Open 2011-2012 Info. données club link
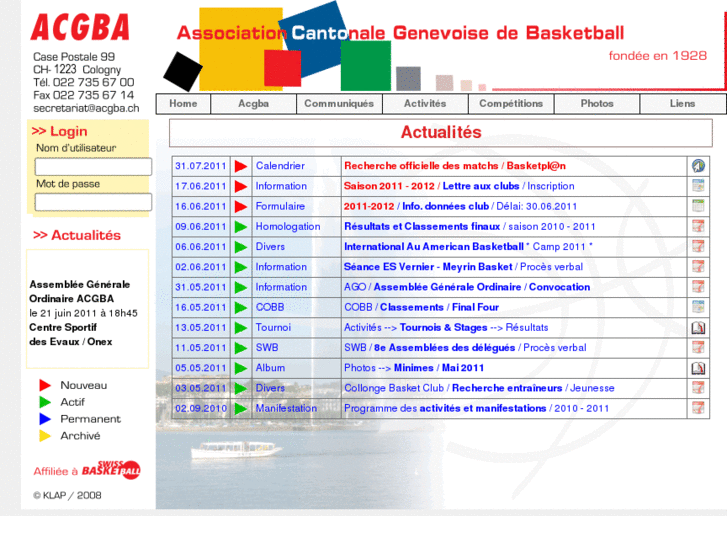727x545 pixels. 460,206
